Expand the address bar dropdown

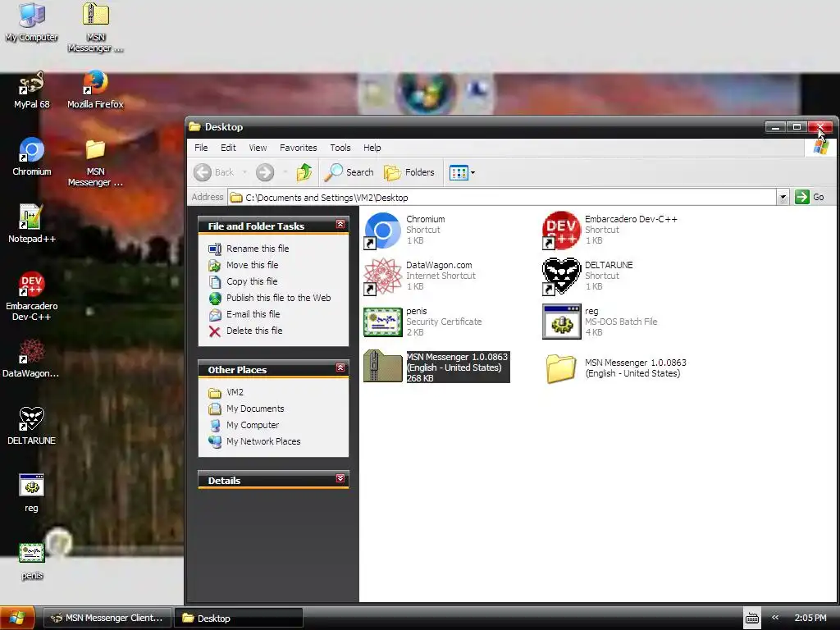pos(783,197)
